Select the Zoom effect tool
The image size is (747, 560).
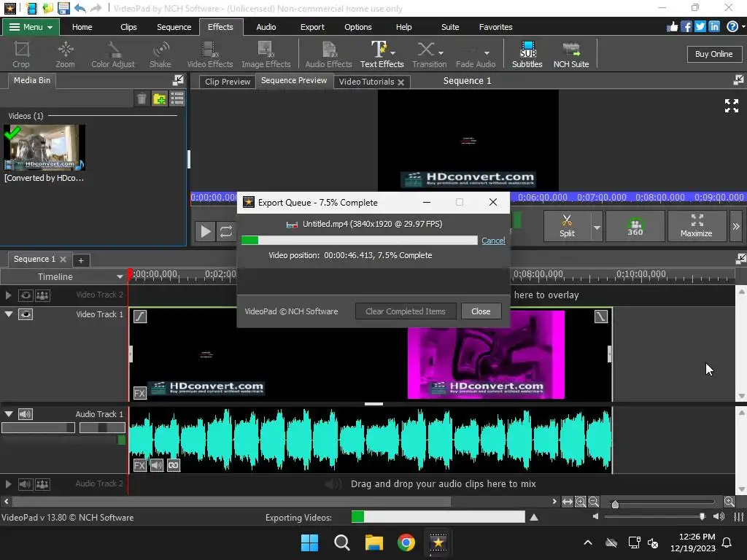click(65, 54)
